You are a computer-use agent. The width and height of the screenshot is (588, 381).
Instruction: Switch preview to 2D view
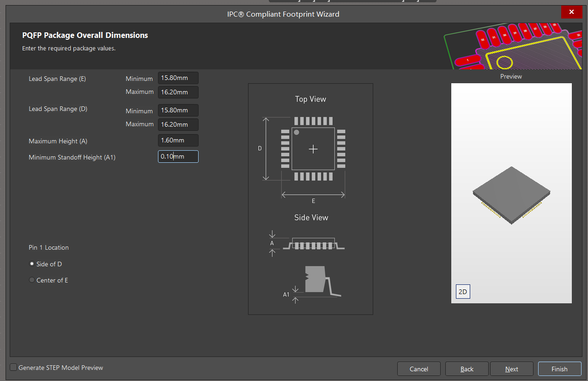pos(463,292)
